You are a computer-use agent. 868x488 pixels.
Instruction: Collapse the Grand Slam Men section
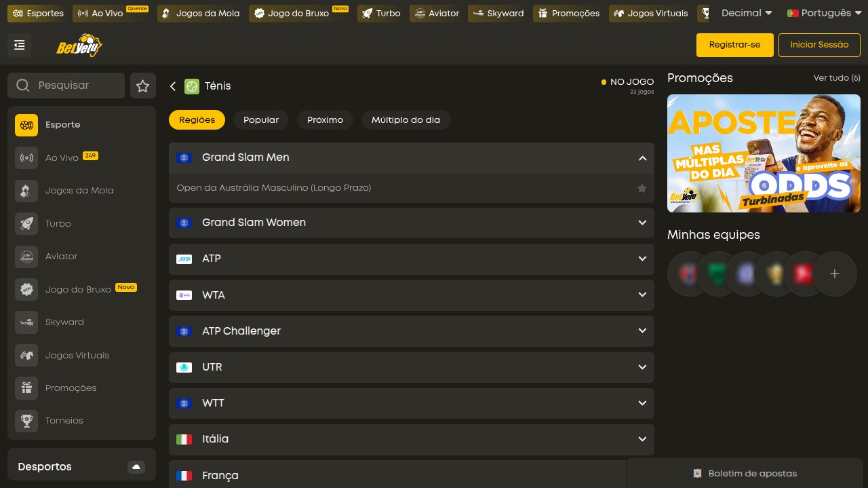[x=412, y=157]
